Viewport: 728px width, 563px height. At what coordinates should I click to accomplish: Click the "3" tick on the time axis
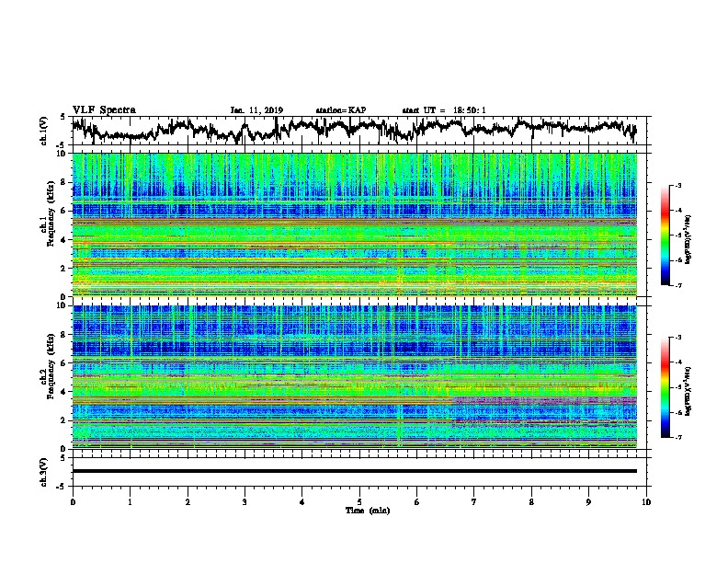coord(245,502)
